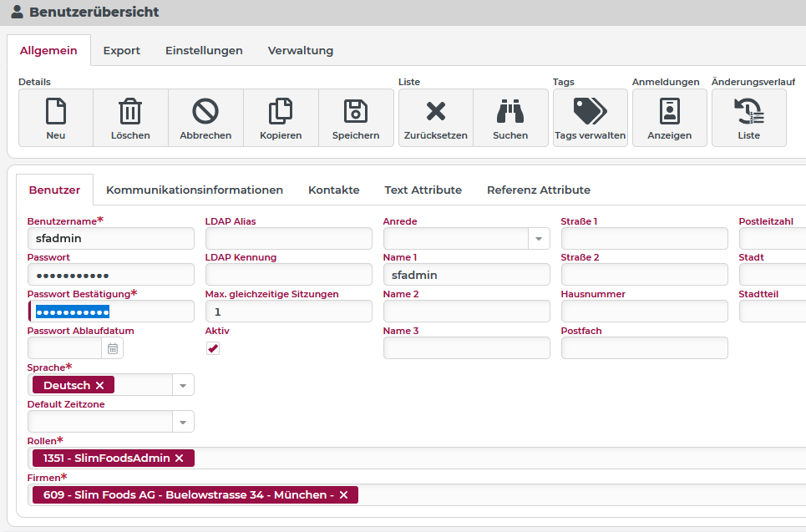Click the Neu new-document icon
The image size is (806, 532).
click(x=55, y=111)
